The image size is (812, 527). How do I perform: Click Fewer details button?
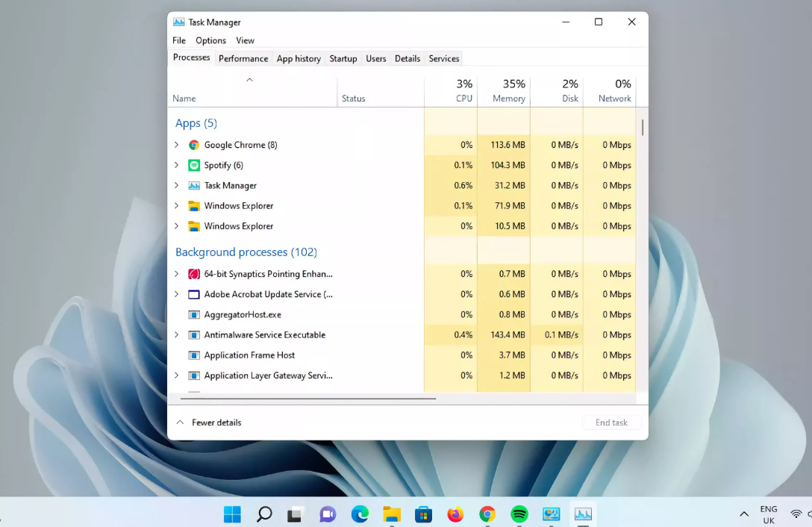click(x=209, y=422)
